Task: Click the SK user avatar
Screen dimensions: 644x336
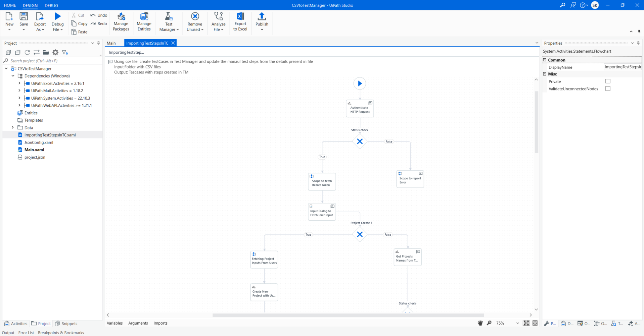Action: tap(595, 5)
